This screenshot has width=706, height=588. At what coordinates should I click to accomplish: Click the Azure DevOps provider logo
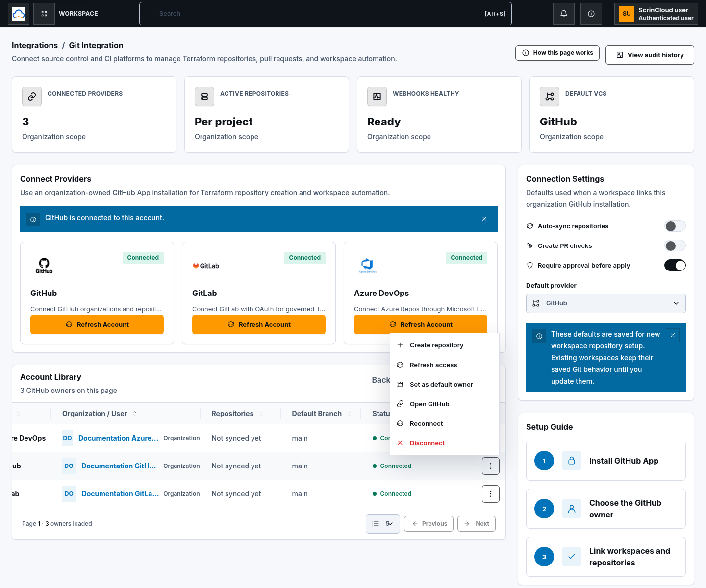368,266
